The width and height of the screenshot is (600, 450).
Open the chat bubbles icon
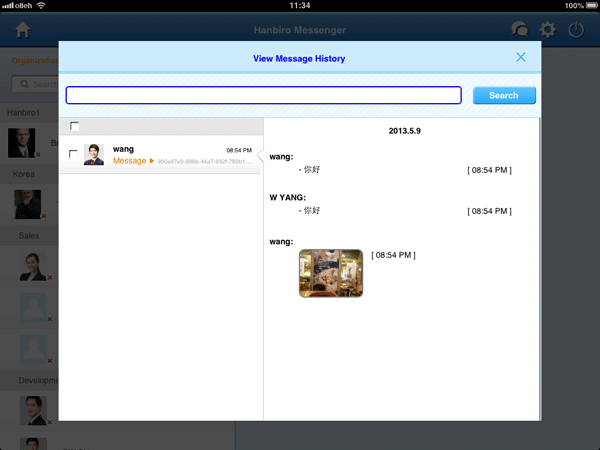click(519, 30)
